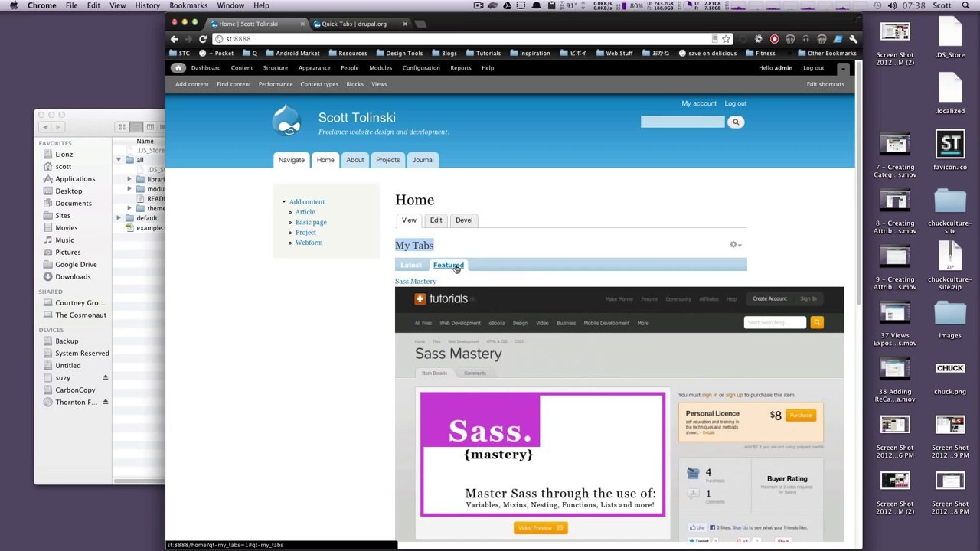Open the Devel tab
Image resolution: width=980 pixels, height=551 pixels.
coord(464,220)
